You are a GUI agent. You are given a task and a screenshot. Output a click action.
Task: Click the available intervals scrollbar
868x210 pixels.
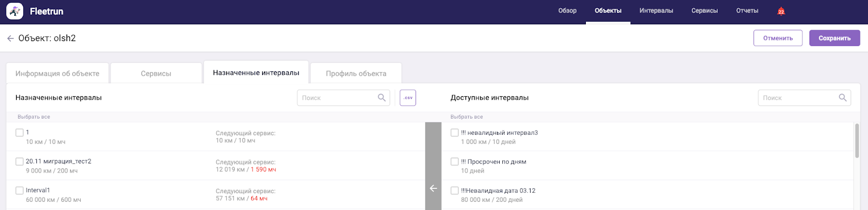click(x=857, y=141)
